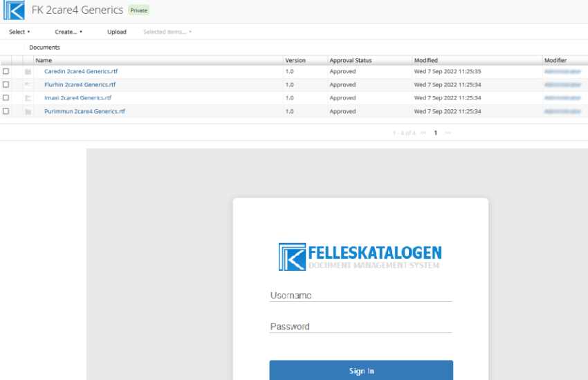Focus the Username input field
Viewport: 588px width, 380px height.
(x=360, y=296)
